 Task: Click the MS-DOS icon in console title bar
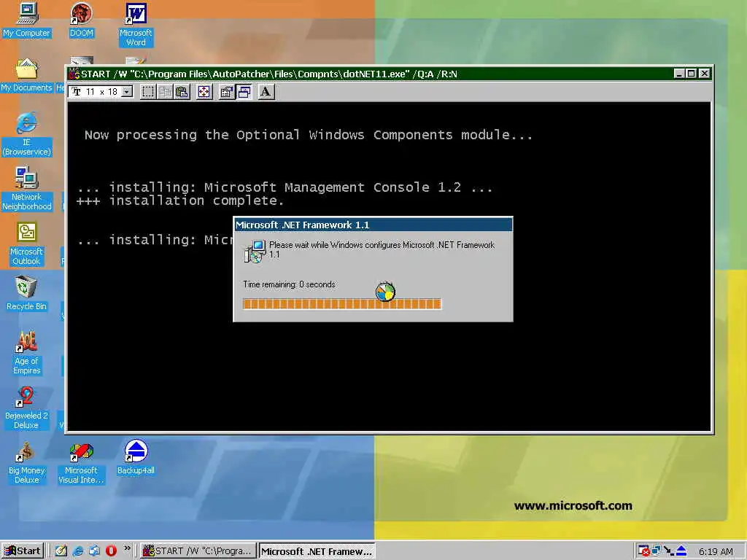pyautogui.click(x=74, y=74)
